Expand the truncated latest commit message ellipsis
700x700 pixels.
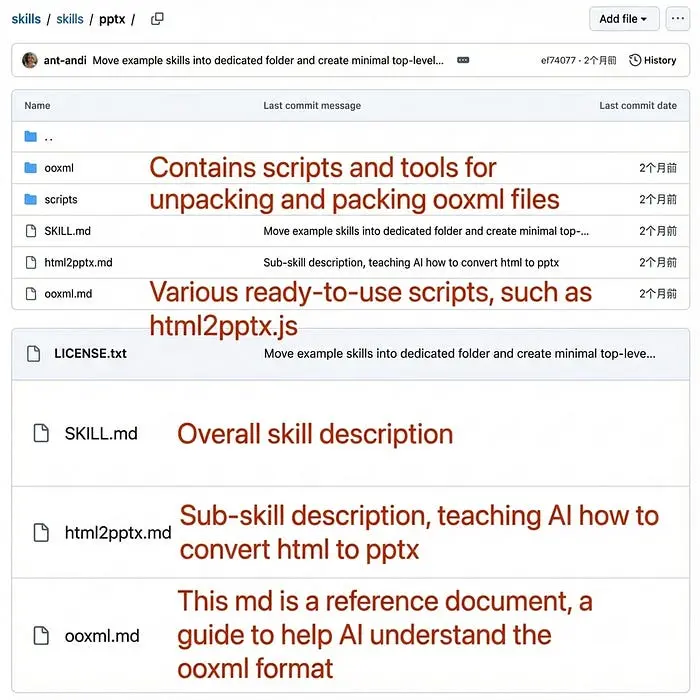pyautogui.click(x=463, y=60)
